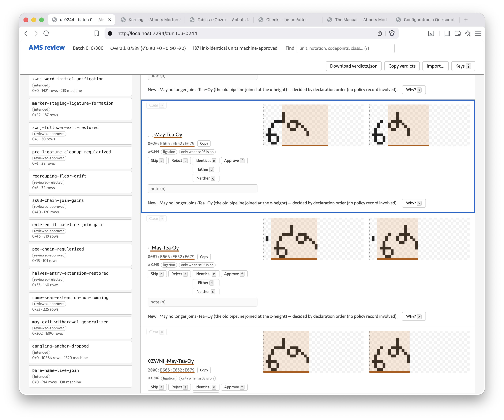Select zwnj-follower-exit-restored class
The width and height of the screenshot is (504, 420).
80,133
